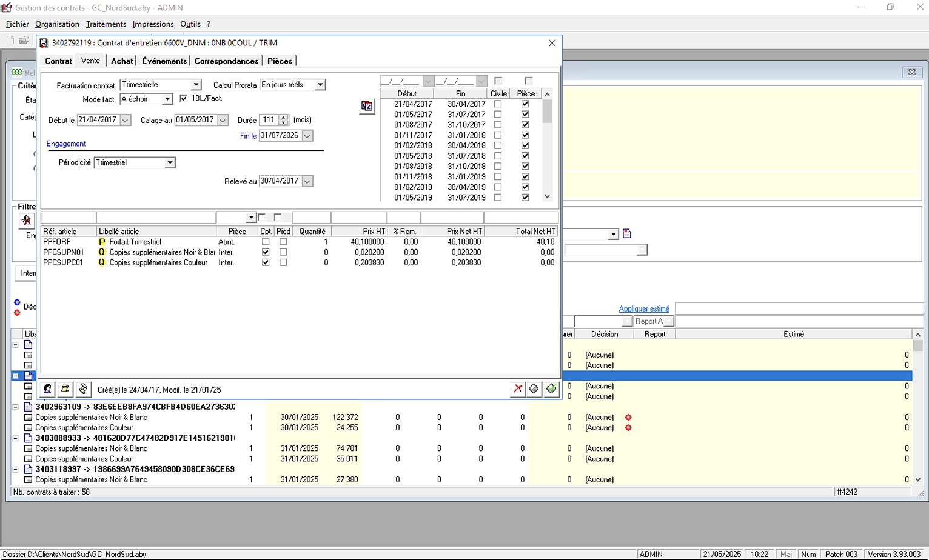929x560 pixels.
Task: Click the calendar schedule icon beside the period table
Action: [x=367, y=106]
